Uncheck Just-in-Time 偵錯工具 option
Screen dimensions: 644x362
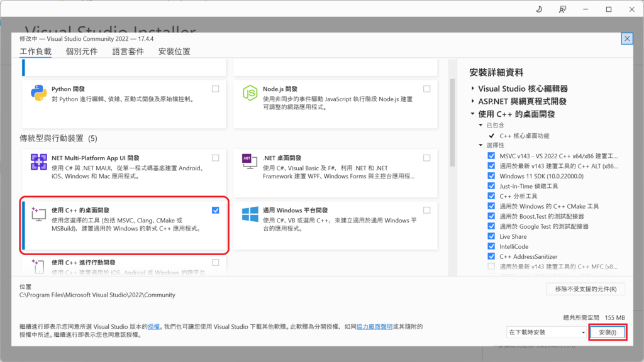(491, 186)
